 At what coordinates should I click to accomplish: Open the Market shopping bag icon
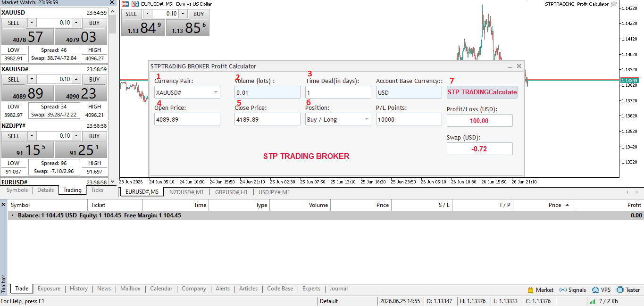click(x=530, y=290)
